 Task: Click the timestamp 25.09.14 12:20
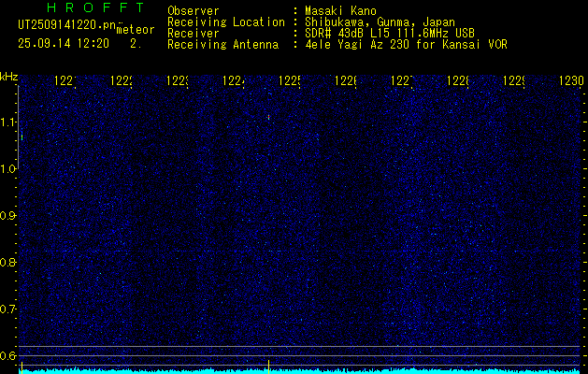tap(64, 44)
